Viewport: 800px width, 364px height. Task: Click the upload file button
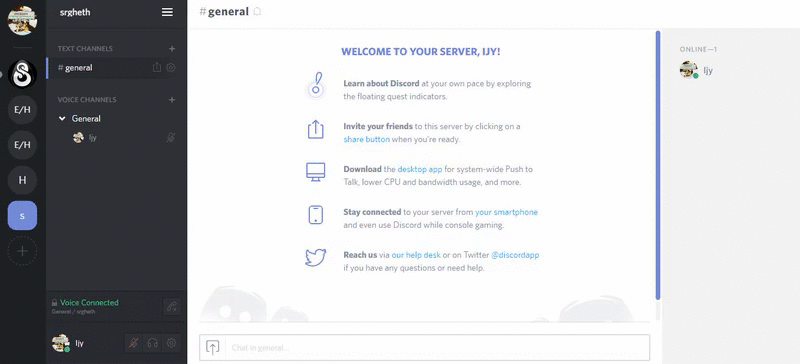213,347
